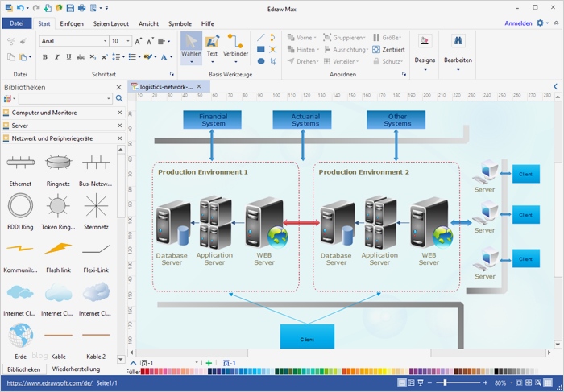Open the edrawsoft.com/de link in status bar
This screenshot has height=392, width=564.
[50, 383]
